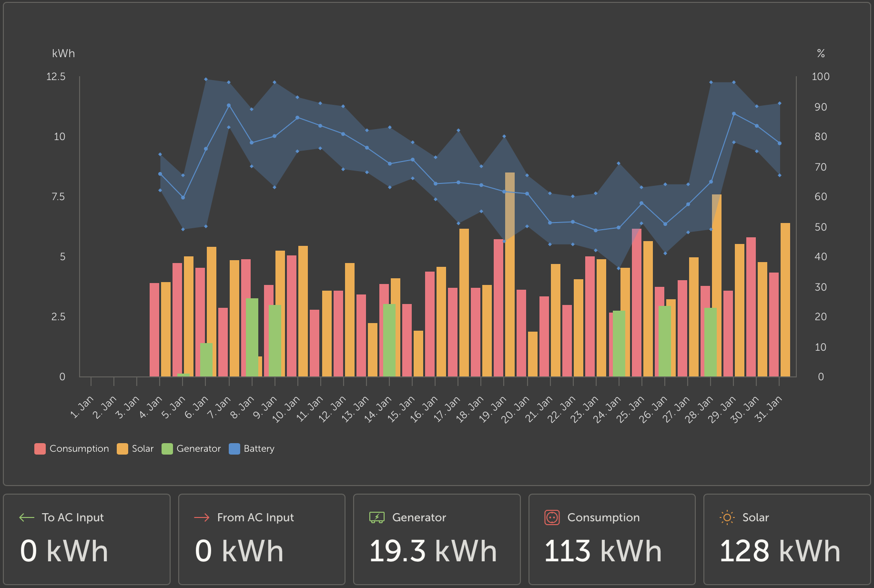Image resolution: width=874 pixels, height=588 pixels.
Task: Click the orange Solar legend swatch
Action: click(x=122, y=448)
